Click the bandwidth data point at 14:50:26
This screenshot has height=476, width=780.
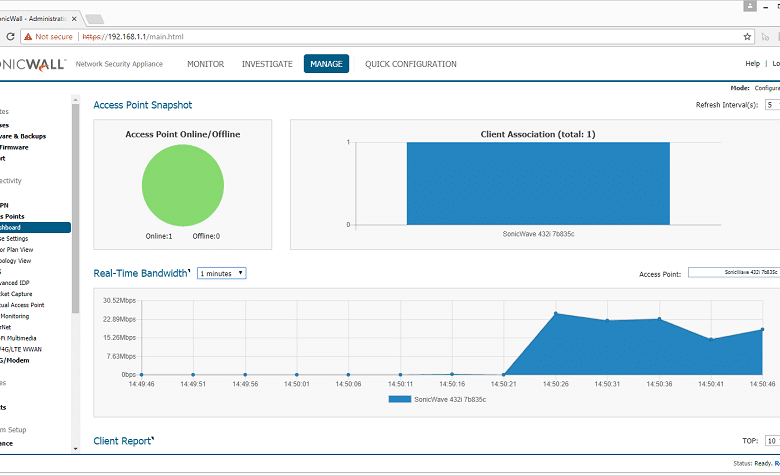point(556,313)
